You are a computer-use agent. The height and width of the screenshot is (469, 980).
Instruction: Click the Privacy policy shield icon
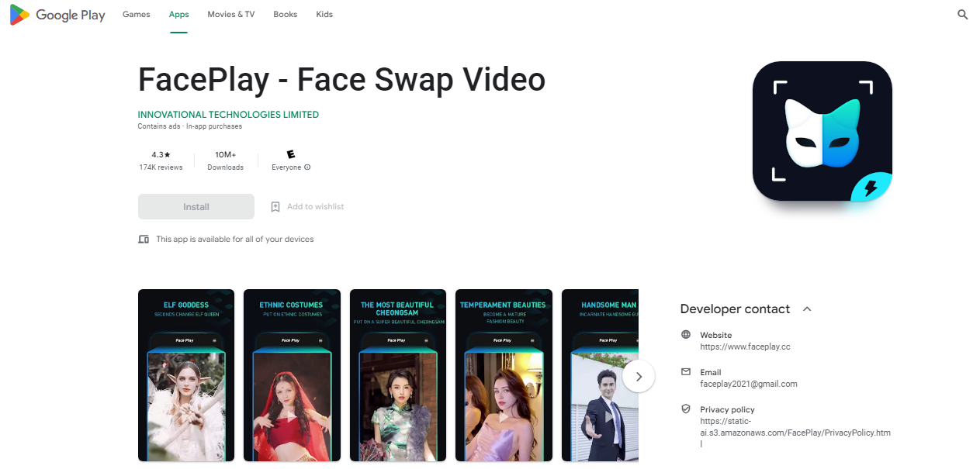pyautogui.click(x=685, y=409)
